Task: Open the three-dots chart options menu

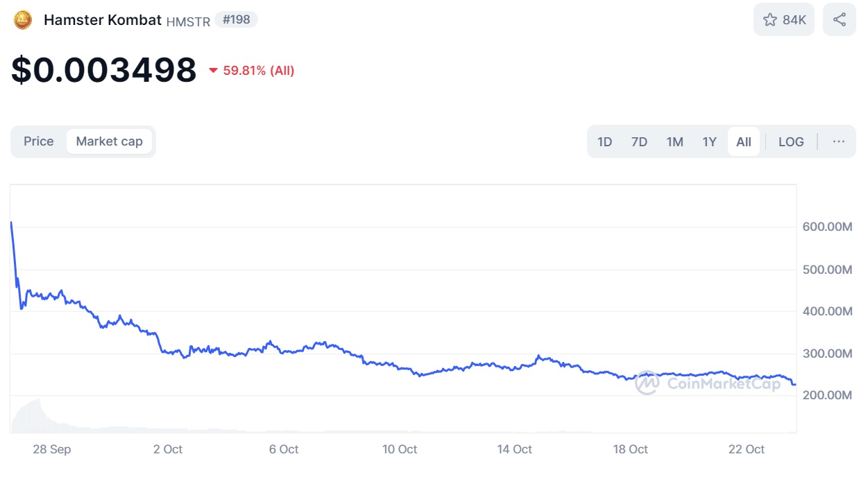Action: click(x=839, y=141)
